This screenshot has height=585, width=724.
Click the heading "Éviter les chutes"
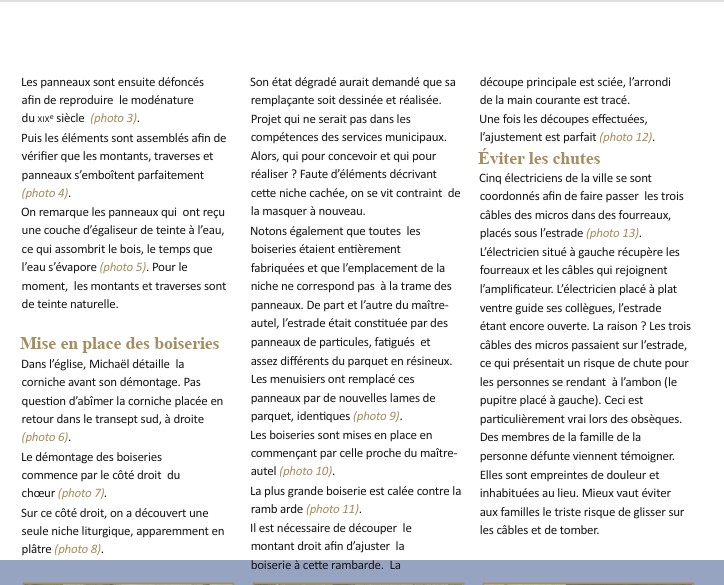click(539, 158)
